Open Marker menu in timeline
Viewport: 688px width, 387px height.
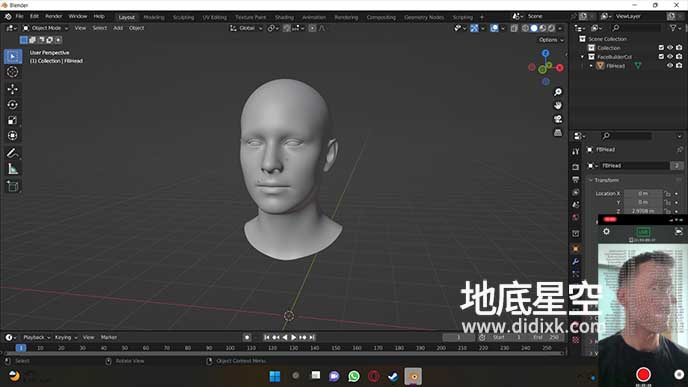[x=108, y=337]
